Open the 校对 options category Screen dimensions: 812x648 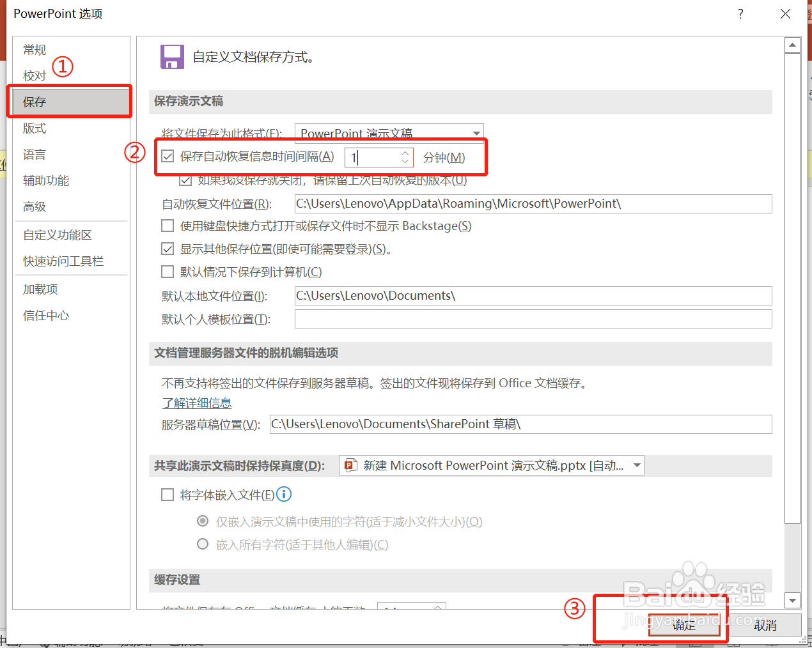(x=35, y=75)
